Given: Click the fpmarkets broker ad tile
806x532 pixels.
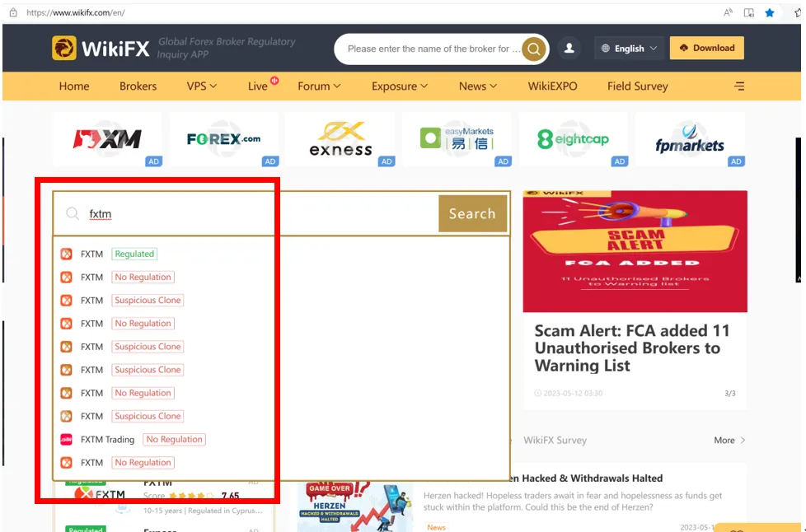Looking at the screenshot, I should click(691, 139).
